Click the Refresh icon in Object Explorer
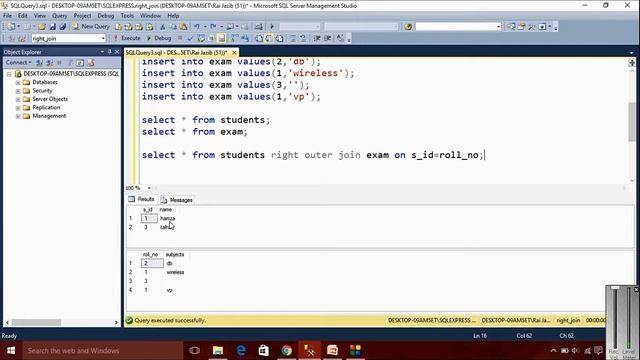The height and width of the screenshot is (360, 640). pyautogui.click(x=80, y=62)
